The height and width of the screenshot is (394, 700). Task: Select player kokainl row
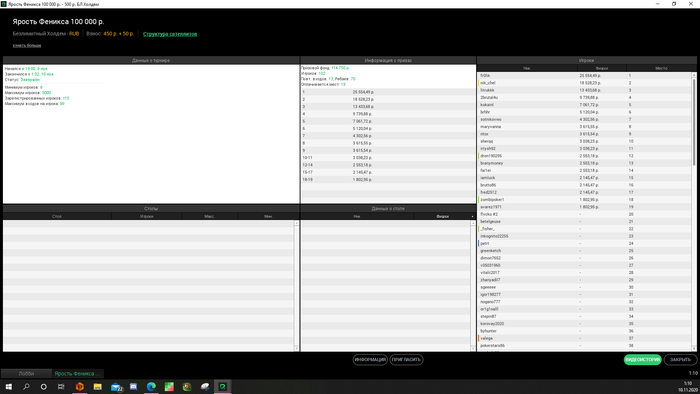(584, 105)
